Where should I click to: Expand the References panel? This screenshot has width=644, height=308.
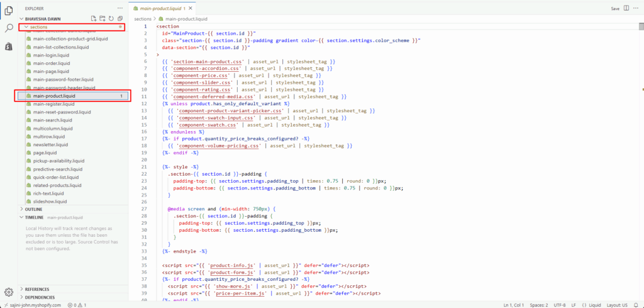pos(36,289)
